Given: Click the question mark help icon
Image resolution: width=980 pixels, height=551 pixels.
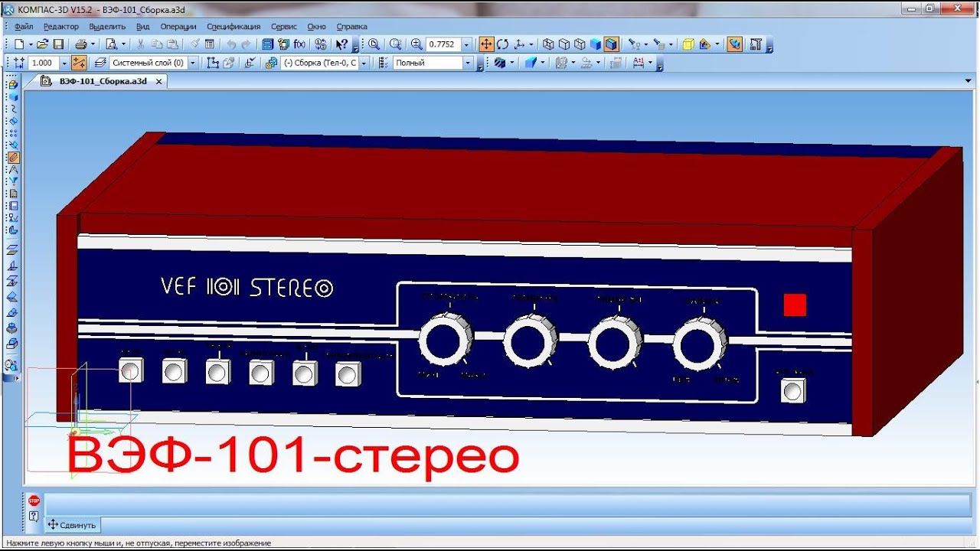Looking at the screenshot, I should pyautogui.click(x=34, y=517).
